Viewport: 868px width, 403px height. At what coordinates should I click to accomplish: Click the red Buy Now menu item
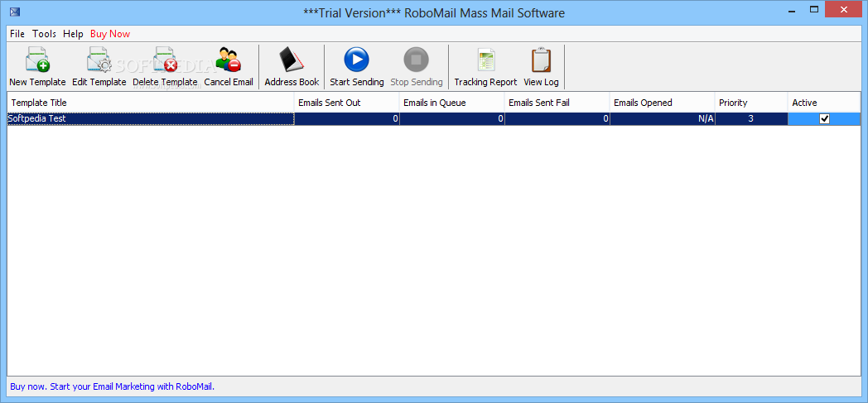(x=110, y=34)
